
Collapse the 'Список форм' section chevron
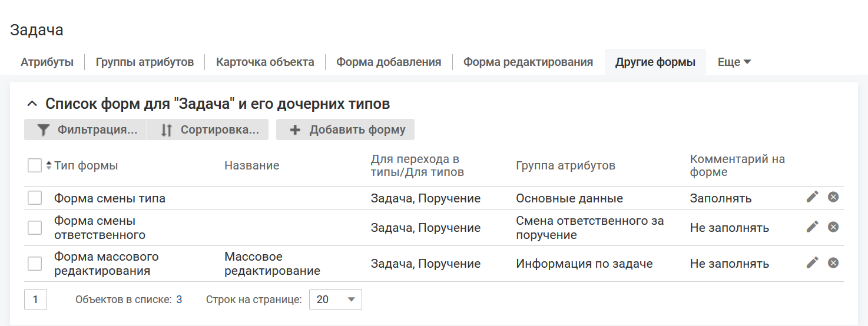coord(32,105)
